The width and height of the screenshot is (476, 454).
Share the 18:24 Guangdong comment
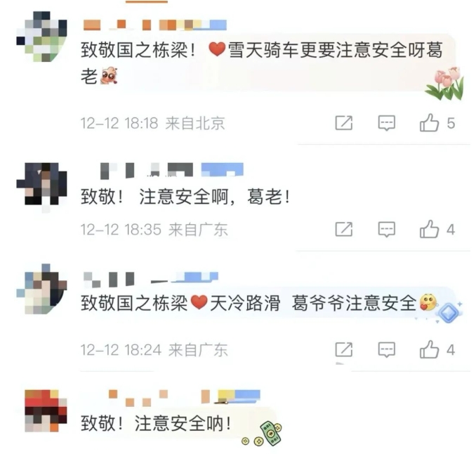(x=344, y=349)
